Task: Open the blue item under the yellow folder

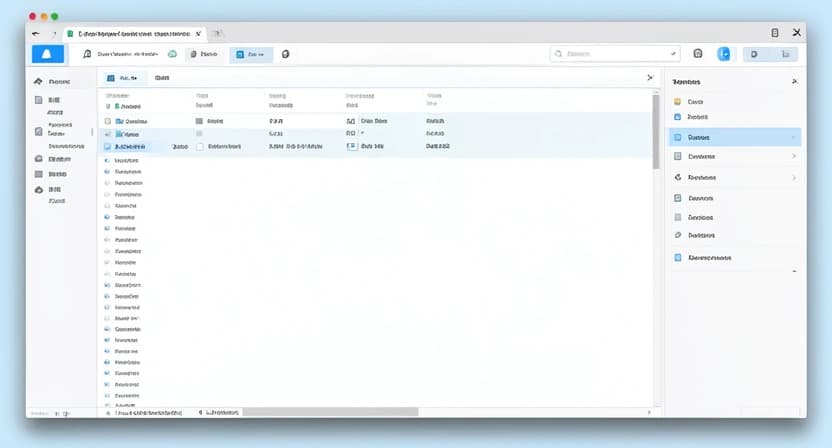Action: coord(691,117)
